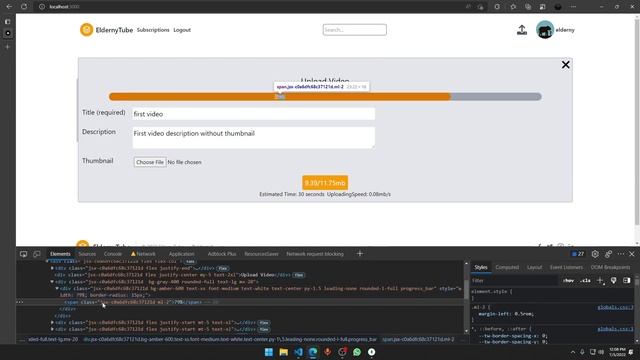This screenshot has width=640, height=360.
Task: Expand first justify-start mt-5 div node
Action: (52, 322)
